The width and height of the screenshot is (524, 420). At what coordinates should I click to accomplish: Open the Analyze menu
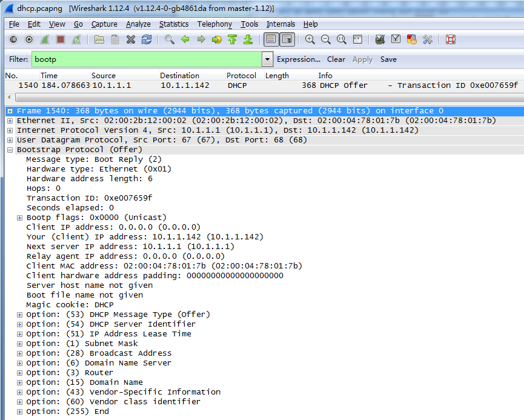[138, 24]
